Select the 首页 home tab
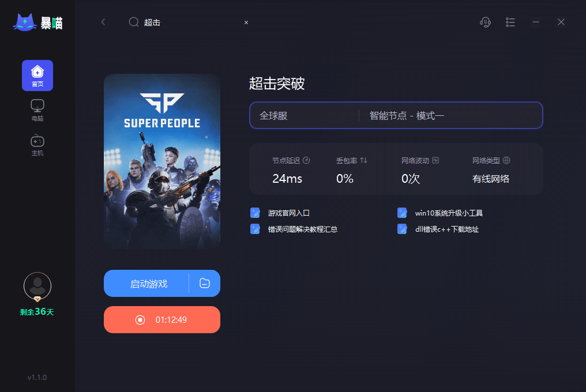Viewport: 586px width, 392px height. 37,76
